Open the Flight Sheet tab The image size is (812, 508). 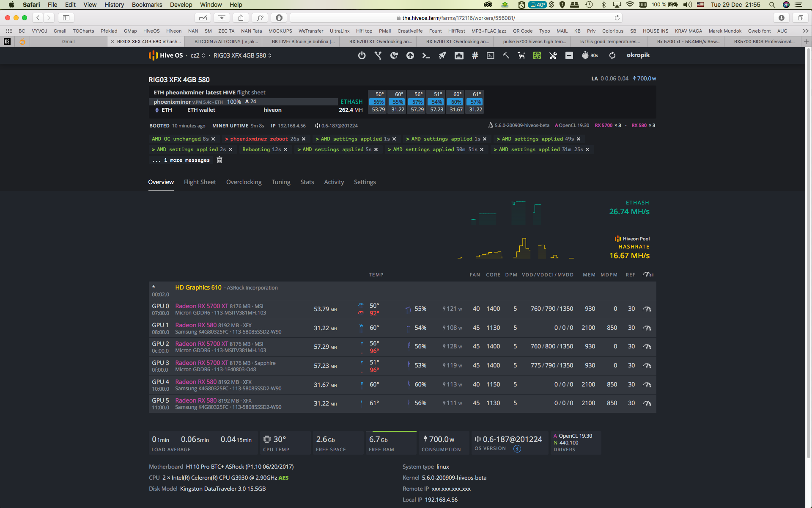tap(200, 182)
